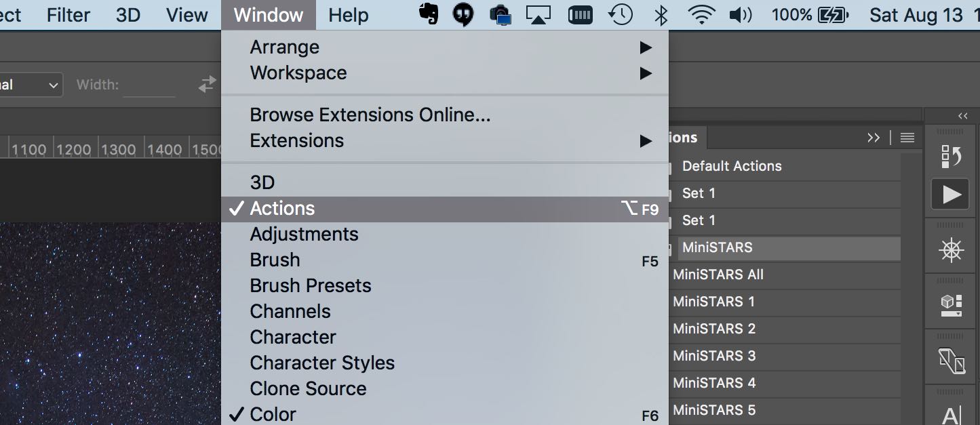Image resolution: width=980 pixels, height=425 pixels.
Task: Open the AirPlay display menu
Action: coord(538,15)
